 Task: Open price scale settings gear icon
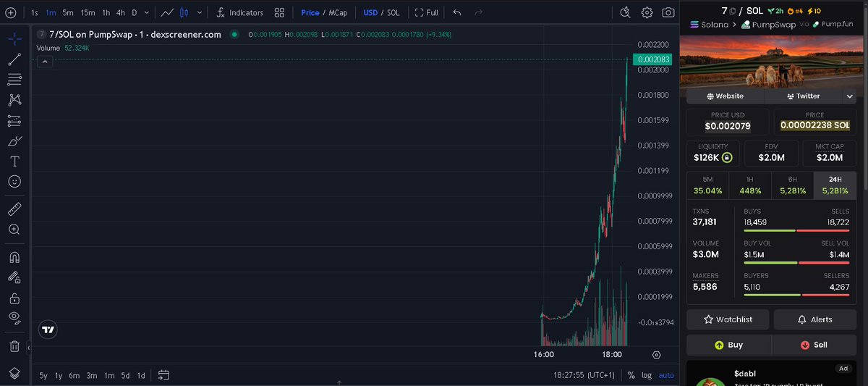(656, 355)
